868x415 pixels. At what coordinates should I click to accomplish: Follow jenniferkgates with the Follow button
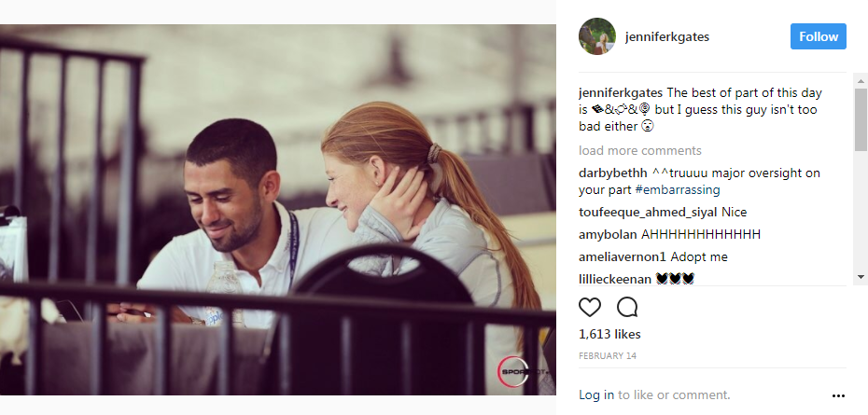tap(819, 36)
